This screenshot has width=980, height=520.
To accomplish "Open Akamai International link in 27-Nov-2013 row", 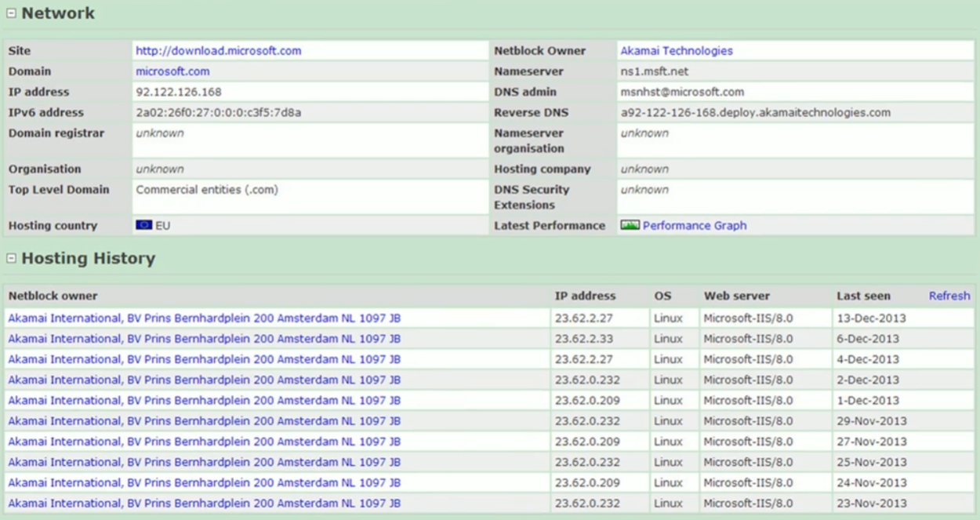I will click(x=205, y=442).
